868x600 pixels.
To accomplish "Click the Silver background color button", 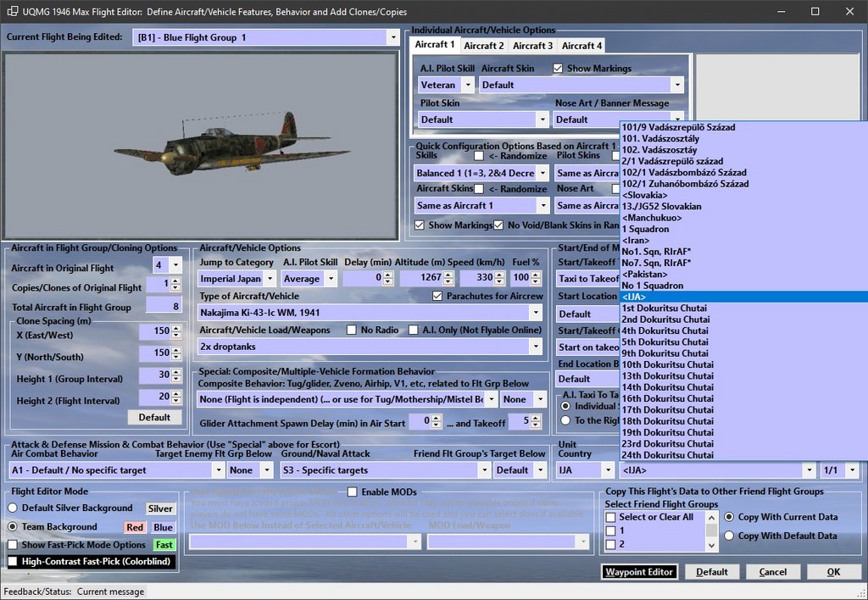I will pos(161,508).
